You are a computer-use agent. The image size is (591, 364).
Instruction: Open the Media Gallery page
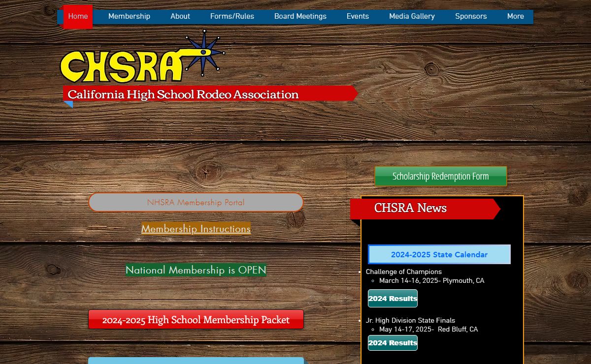click(412, 17)
